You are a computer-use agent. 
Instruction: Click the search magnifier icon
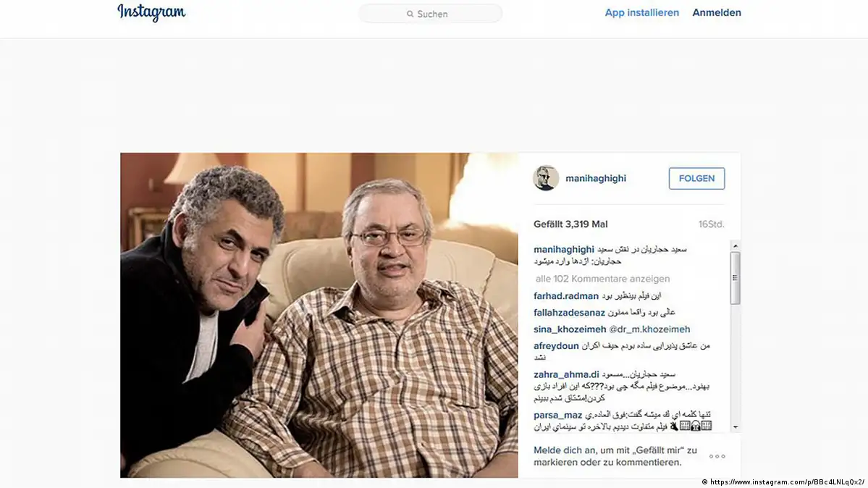point(410,14)
